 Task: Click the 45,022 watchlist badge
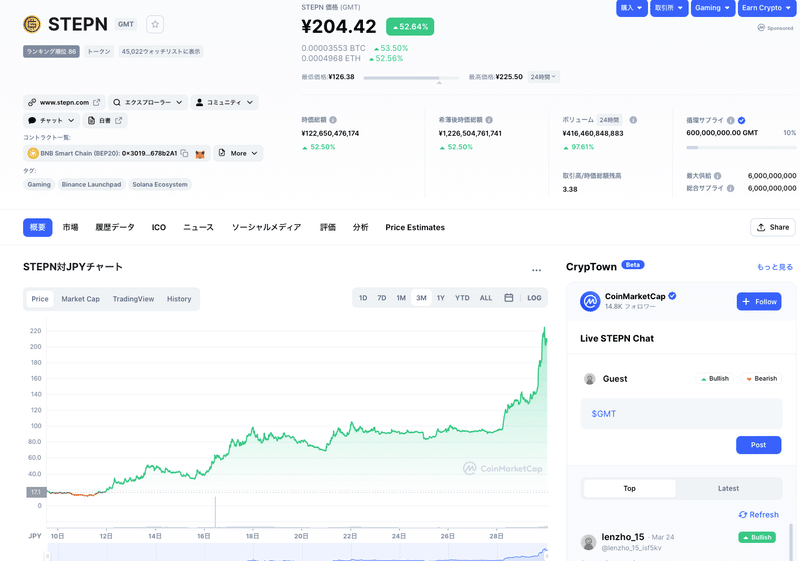click(161, 52)
